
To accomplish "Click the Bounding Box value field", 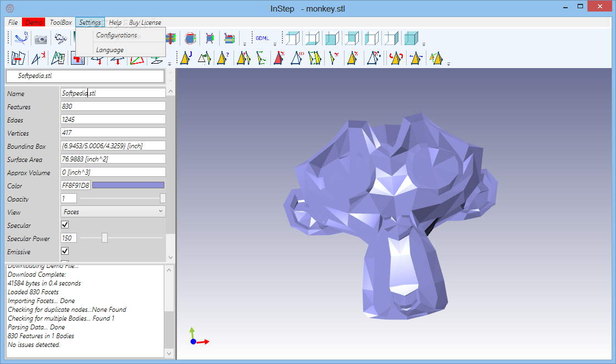I will click(113, 145).
